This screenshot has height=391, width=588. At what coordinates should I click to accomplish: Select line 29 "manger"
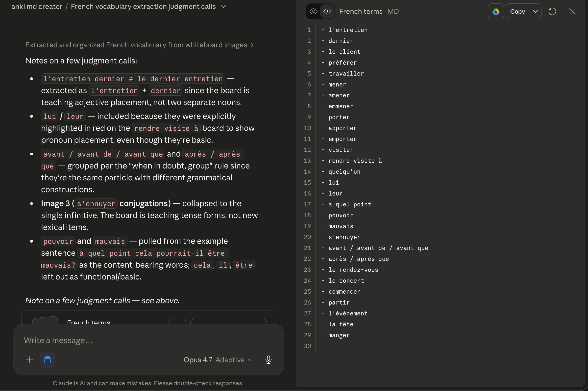pyautogui.click(x=339, y=335)
